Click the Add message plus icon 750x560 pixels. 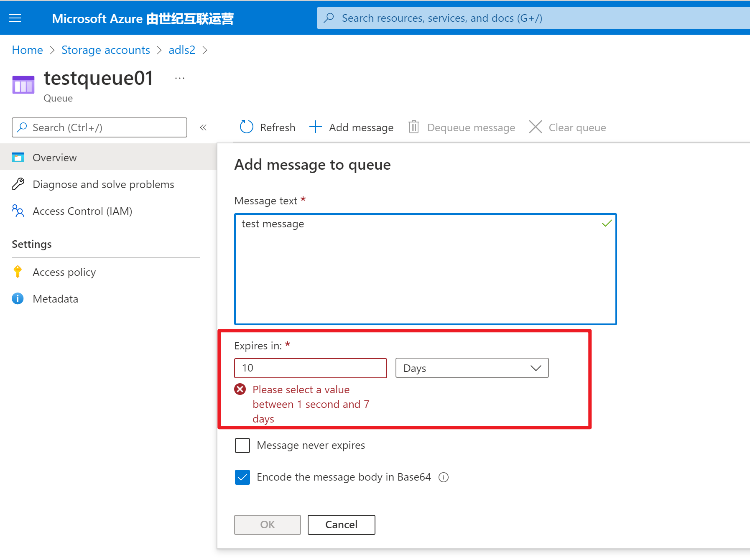pos(315,127)
